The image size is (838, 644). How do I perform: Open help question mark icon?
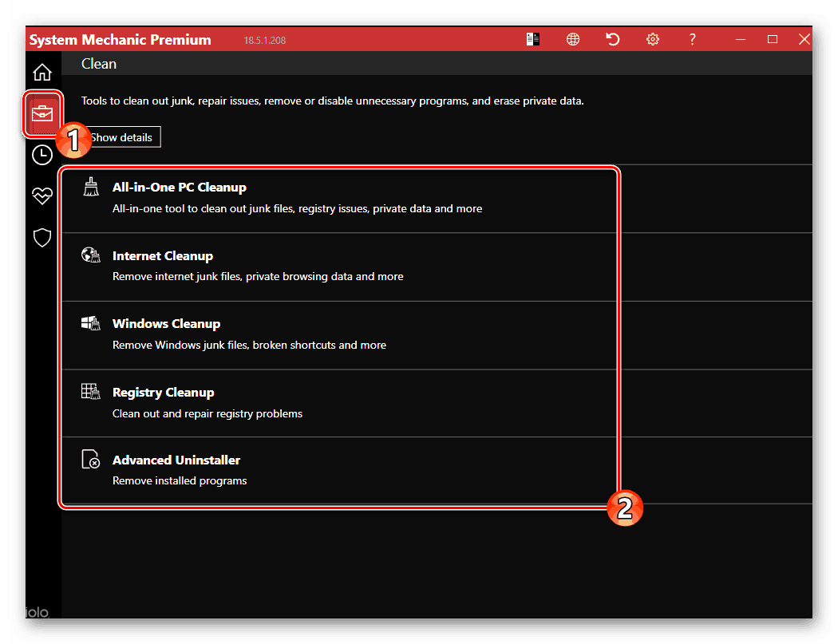point(692,39)
